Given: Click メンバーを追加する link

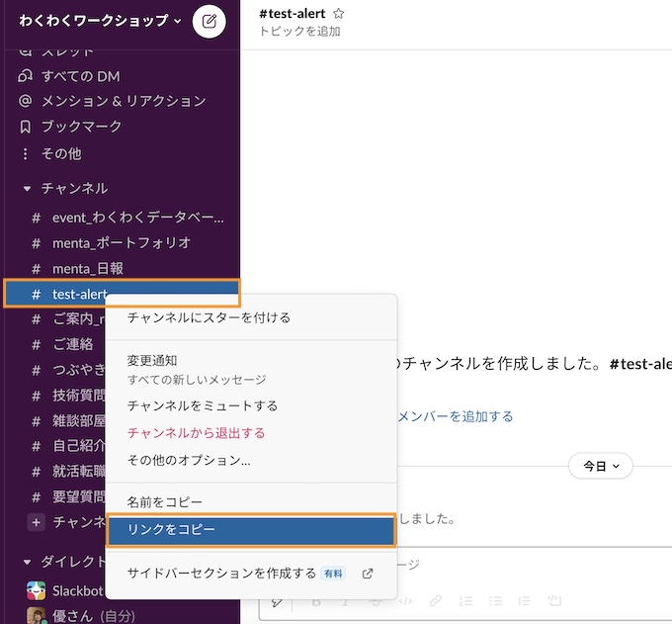Looking at the screenshot, I should click(456, 416).
